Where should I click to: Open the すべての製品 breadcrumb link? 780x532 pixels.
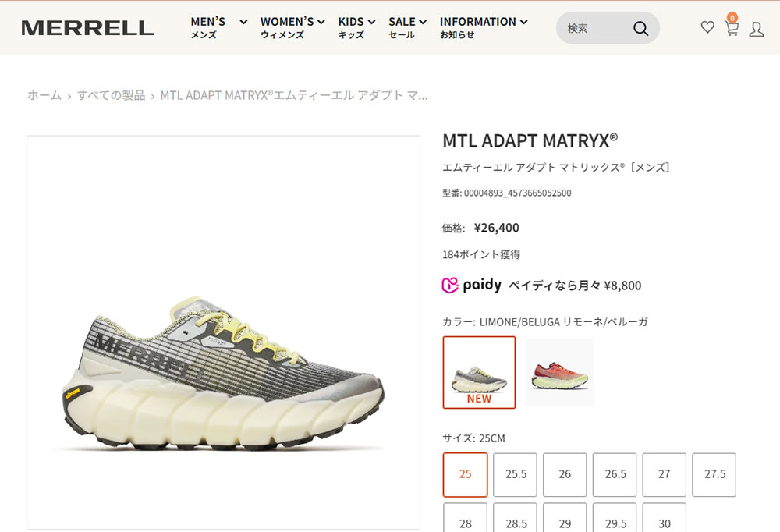[112, 95]
